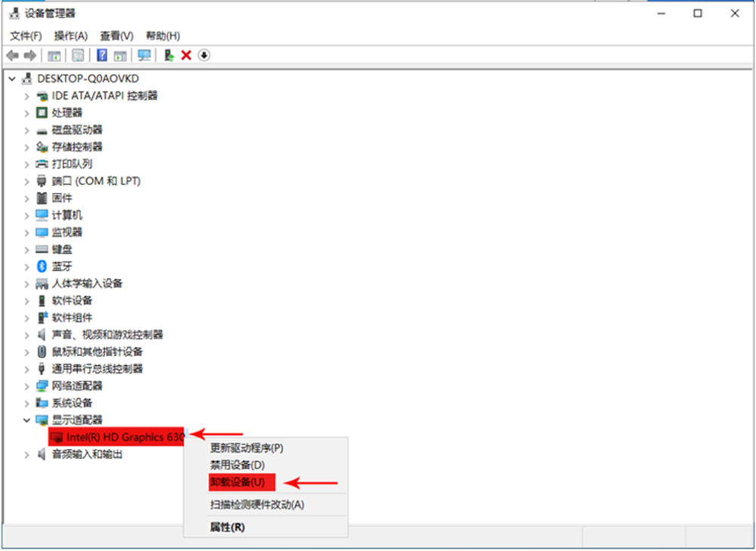Open the 操作(A) menu
This screenshot has width=756, height=551.
click(71, 36)
